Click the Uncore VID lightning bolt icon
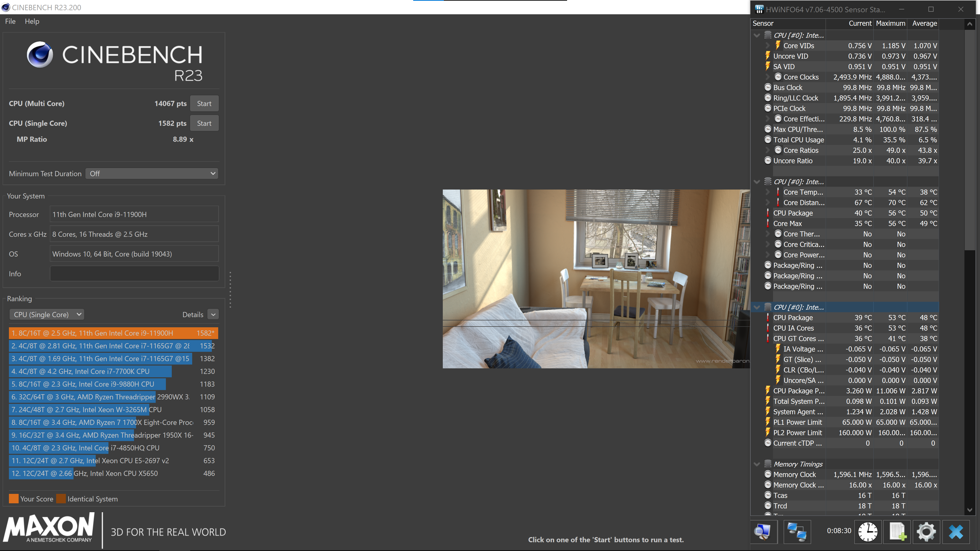Screen dimensions: 980x551 (768, 56)
